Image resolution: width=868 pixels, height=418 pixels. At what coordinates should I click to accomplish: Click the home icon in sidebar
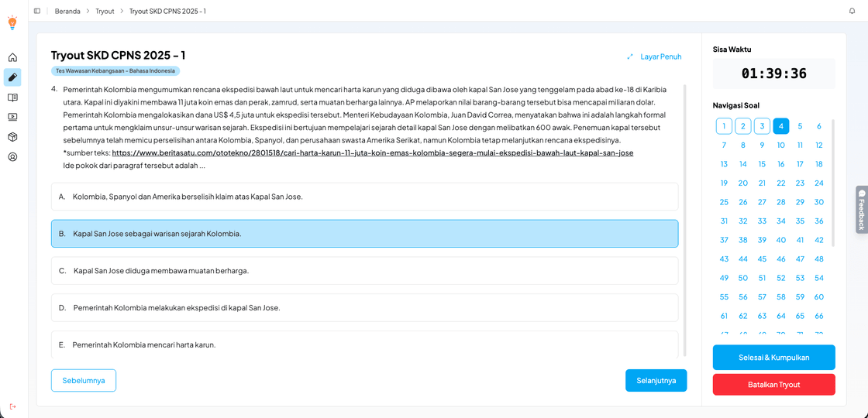pos(12,57)
